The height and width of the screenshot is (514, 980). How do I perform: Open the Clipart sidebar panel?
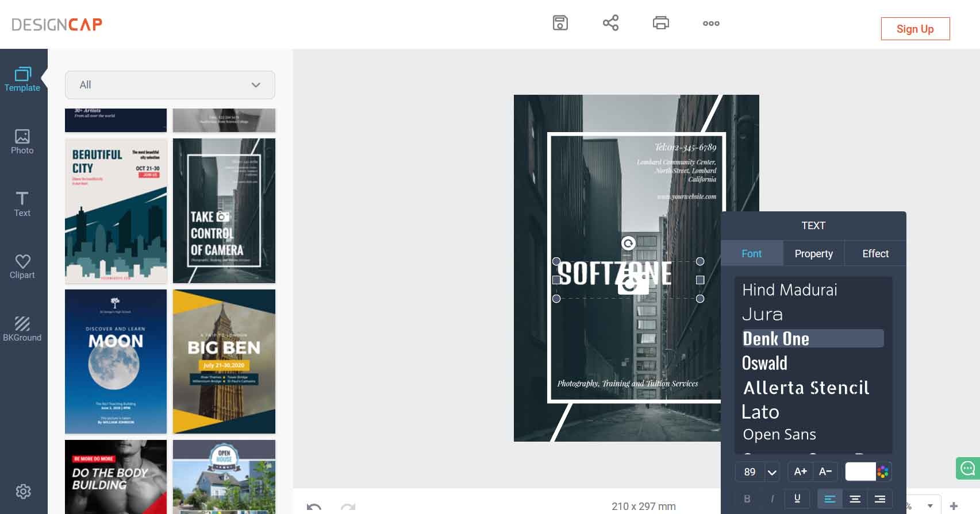point(22,267)
